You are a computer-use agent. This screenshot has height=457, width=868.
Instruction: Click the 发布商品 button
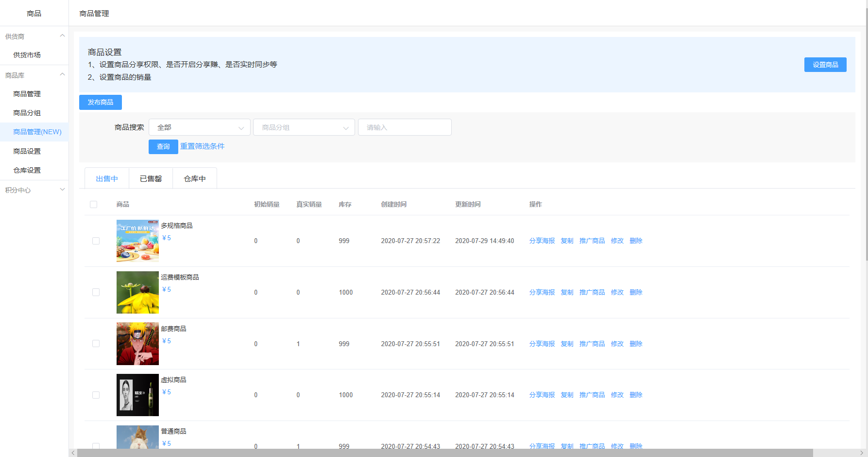pos(101,102)
